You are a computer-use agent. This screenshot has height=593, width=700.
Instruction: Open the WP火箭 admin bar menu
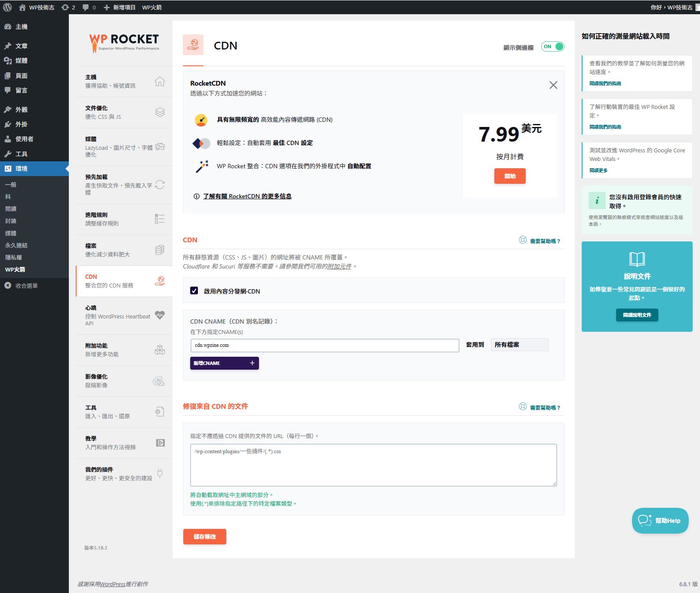(x=152, y=7)
